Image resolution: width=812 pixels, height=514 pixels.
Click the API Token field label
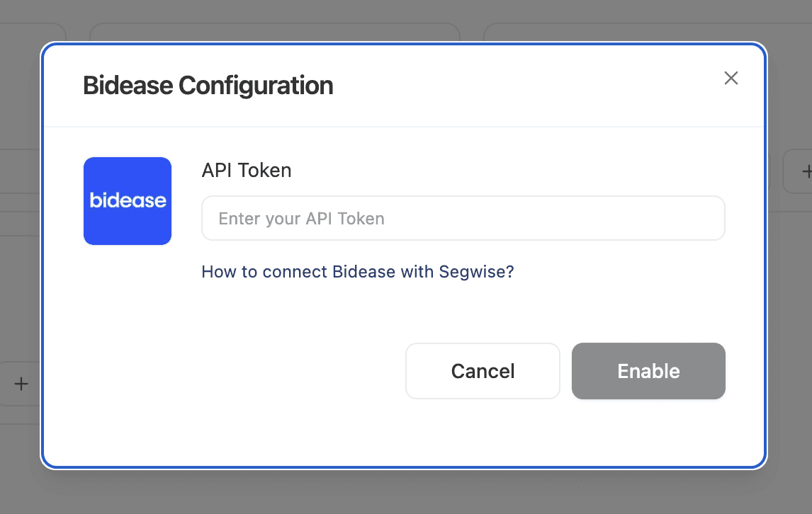tap(247, 171)
